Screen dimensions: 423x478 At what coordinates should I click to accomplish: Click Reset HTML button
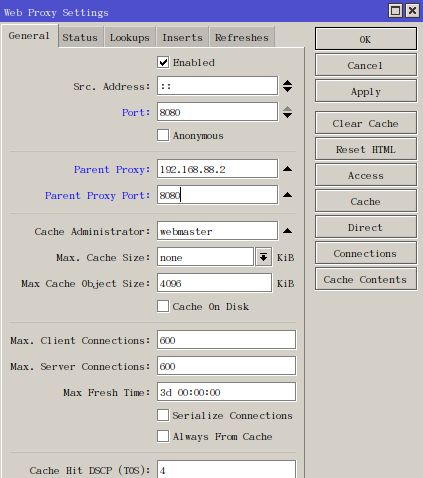(x=366, y=149)
